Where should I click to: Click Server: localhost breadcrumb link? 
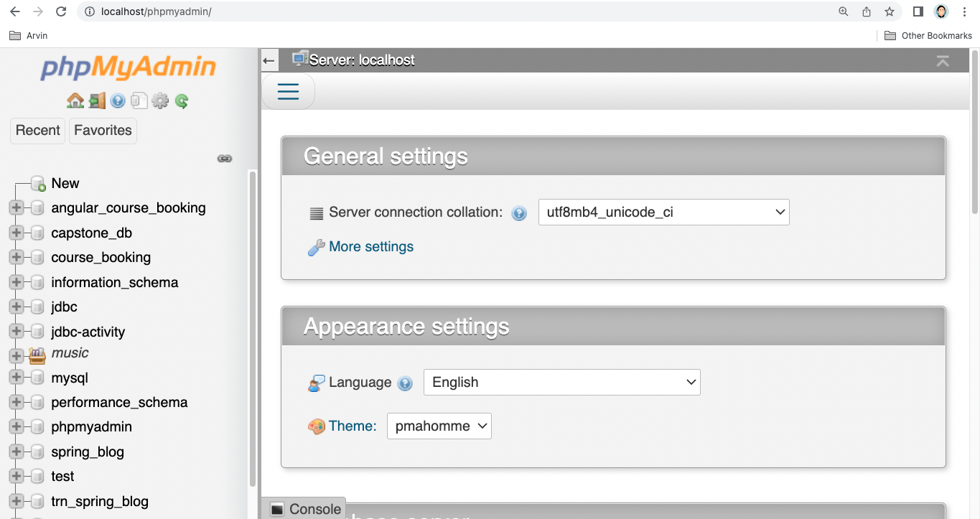pyautogui.click(x=362, y=60)
